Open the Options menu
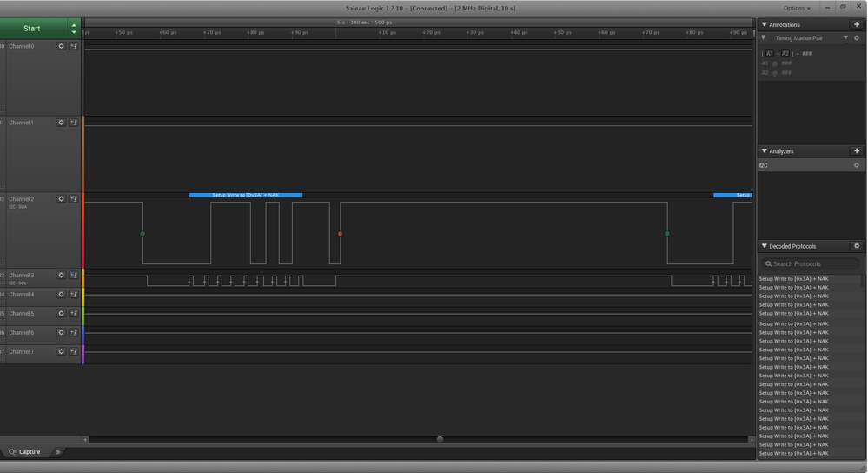This screenshot has width=868, height=473. 797,9
